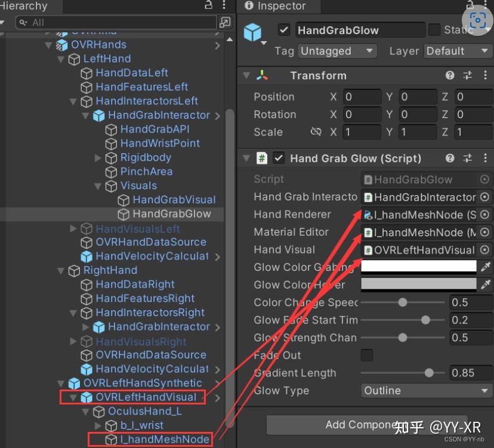The width and height of the screenshot is (494, 448).
Task: Click the Add Component button
Action: tap(366, 425)
